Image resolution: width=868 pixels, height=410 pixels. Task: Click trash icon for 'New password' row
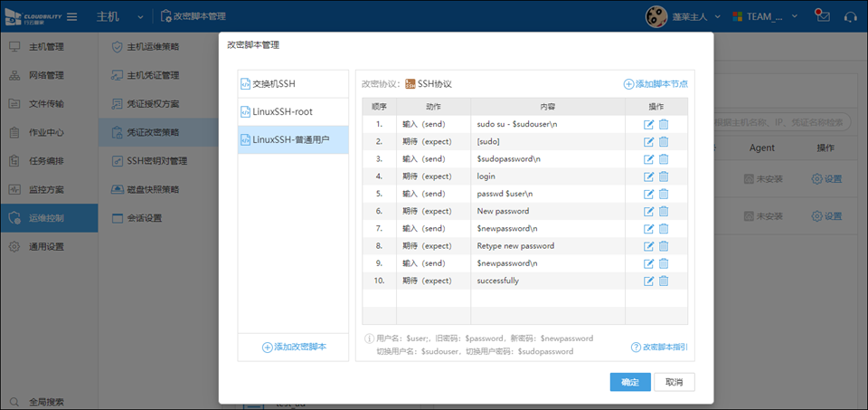point(664,211)
